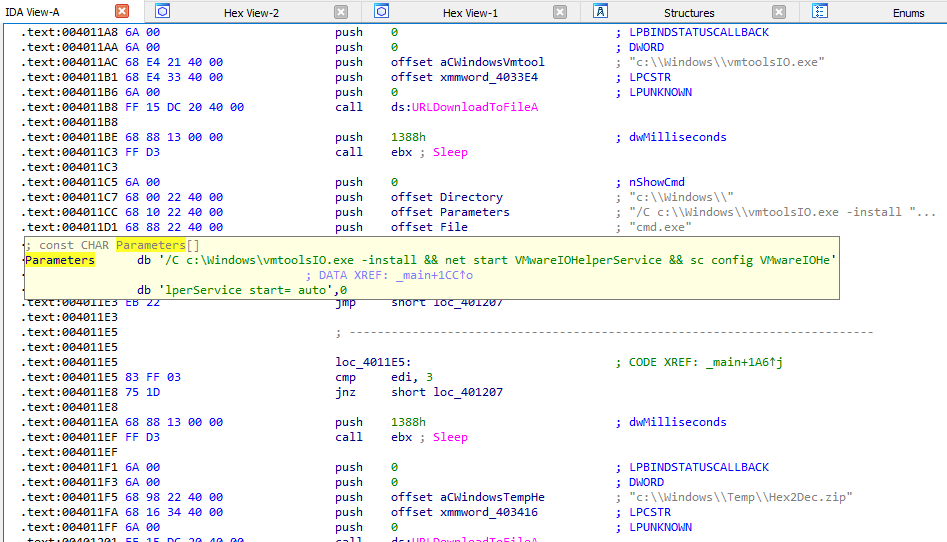Click cmp edi, 3 instruction

[384, 377]
